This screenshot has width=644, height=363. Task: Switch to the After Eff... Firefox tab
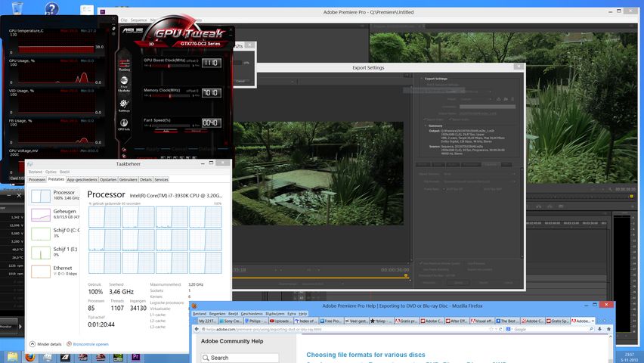[457, 321]
